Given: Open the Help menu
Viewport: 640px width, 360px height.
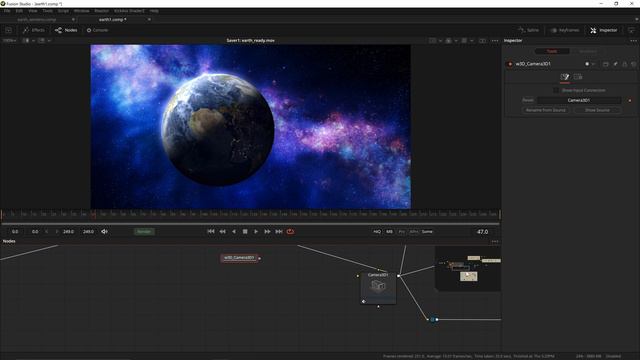Looking at the screenshot, I should [154, 11].
